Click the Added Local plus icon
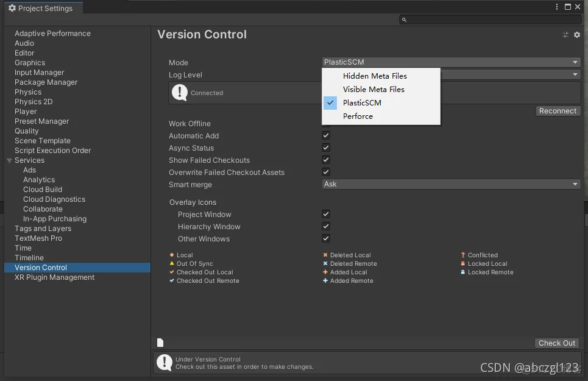 (325, 272)
